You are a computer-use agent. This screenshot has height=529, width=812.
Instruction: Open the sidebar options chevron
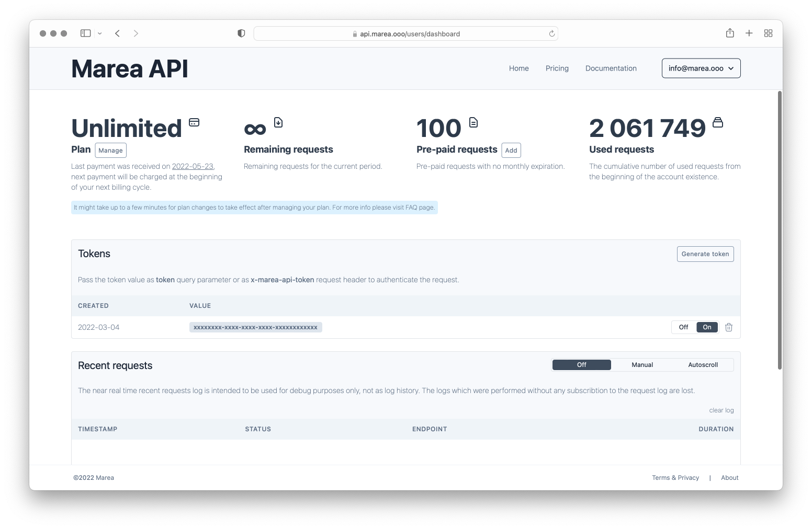(100, 33)
